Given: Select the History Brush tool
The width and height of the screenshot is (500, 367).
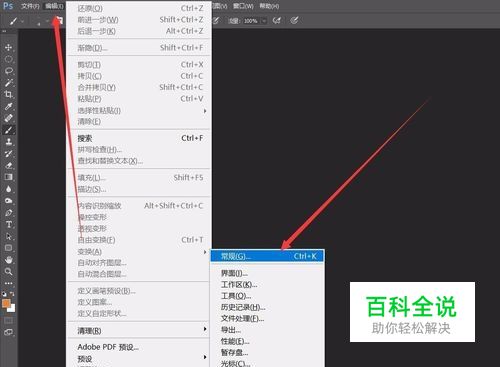Looking at the screenshot, I should pyautogui.click(x=9, y=153).
